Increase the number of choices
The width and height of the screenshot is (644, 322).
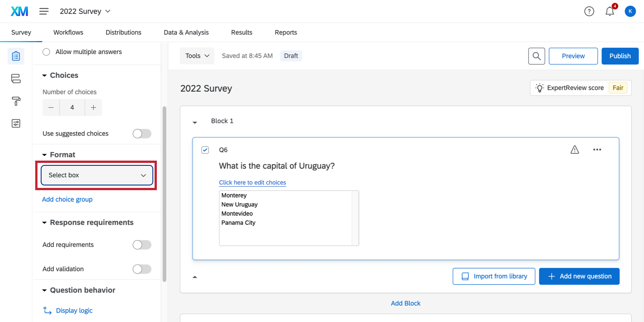pyautogui.click(x=93, y=108)
